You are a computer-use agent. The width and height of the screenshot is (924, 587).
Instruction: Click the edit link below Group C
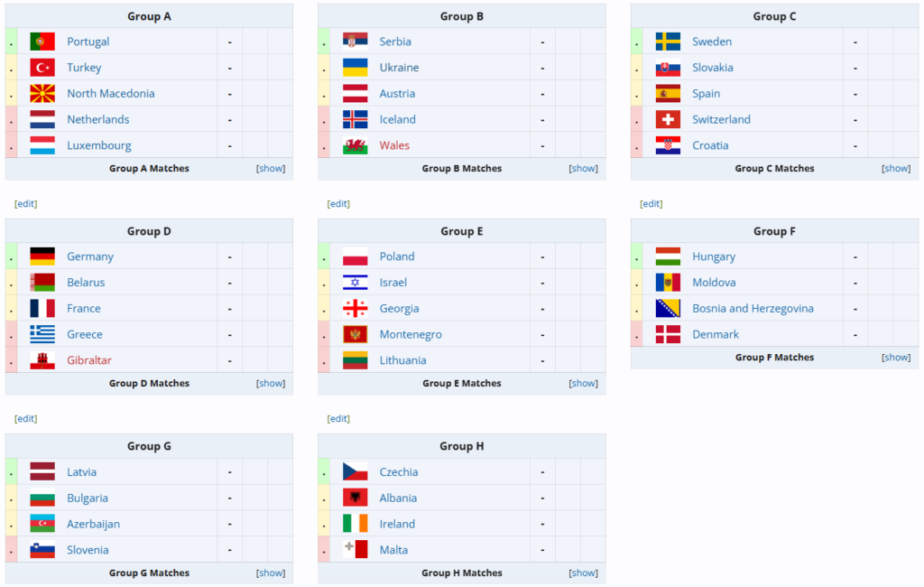pos(651,203)
